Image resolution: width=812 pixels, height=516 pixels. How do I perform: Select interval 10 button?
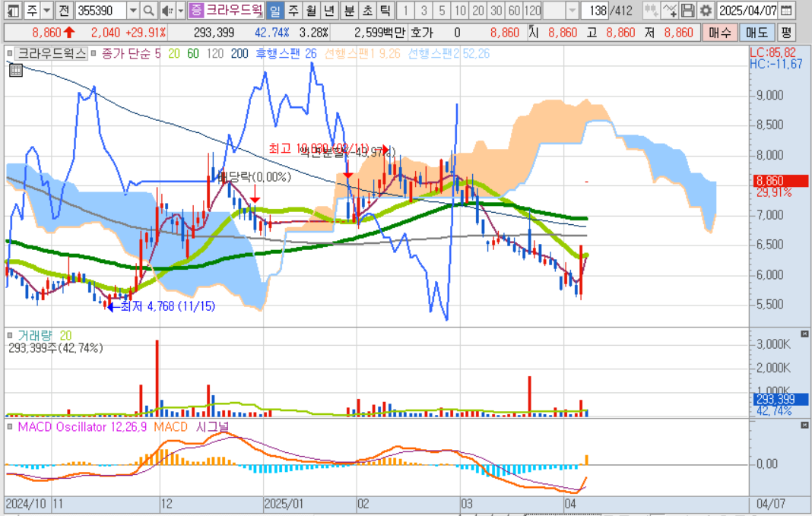click(460, 10)
